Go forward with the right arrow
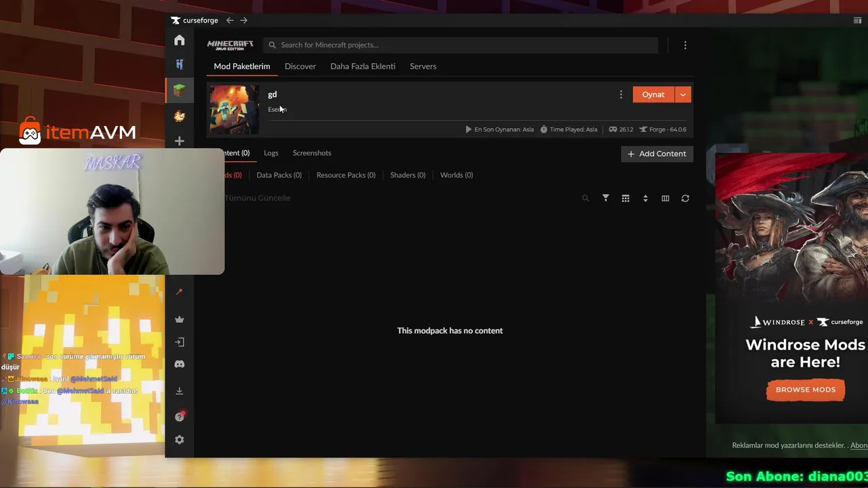 tap(243, 20)
